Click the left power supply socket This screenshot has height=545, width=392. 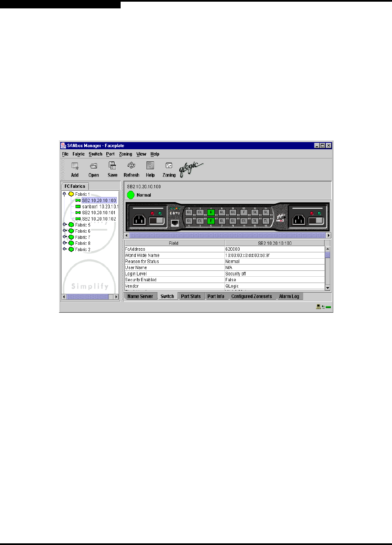(139, 220)
